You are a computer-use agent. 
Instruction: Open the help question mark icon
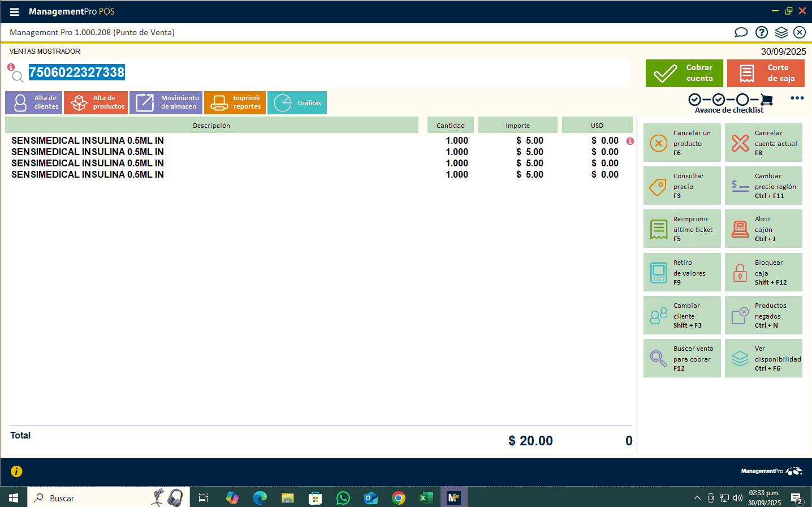[762, 32]
